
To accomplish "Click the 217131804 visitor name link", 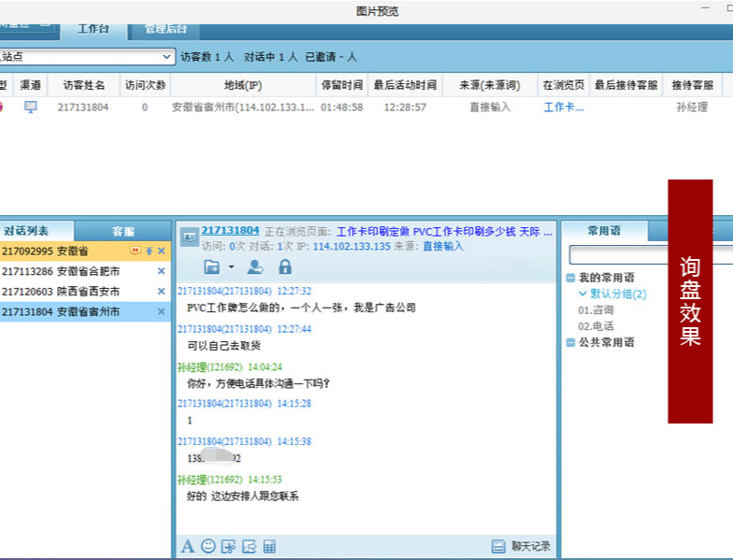I will [230, 230].
